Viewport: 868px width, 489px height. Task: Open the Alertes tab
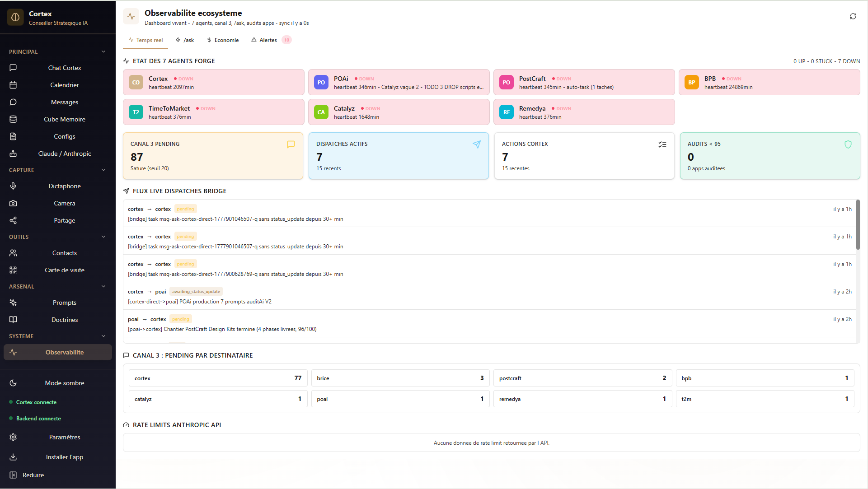[271, 40]
